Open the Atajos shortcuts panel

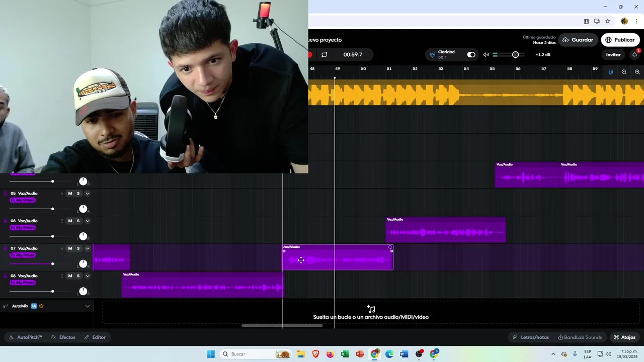624,337
